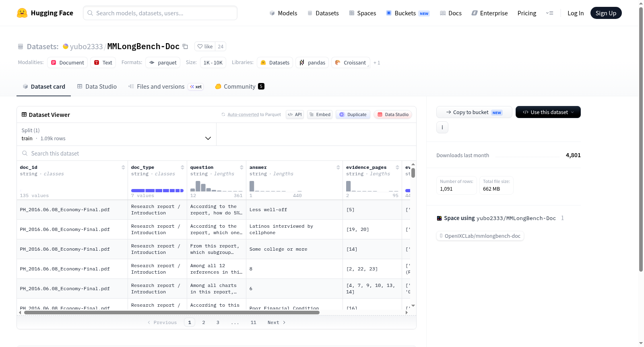Screen dimensions: 644x347
Task: View Pricing
Action: click(527, 13)
